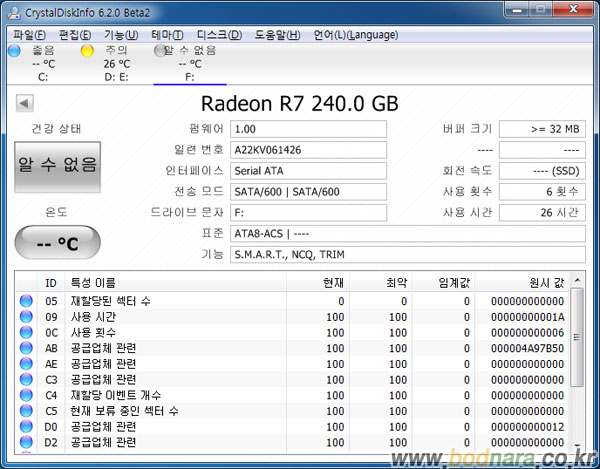Click raw value 000004A97B50
The height and width of the screenshot is (469, 600).
click(527, 348)
